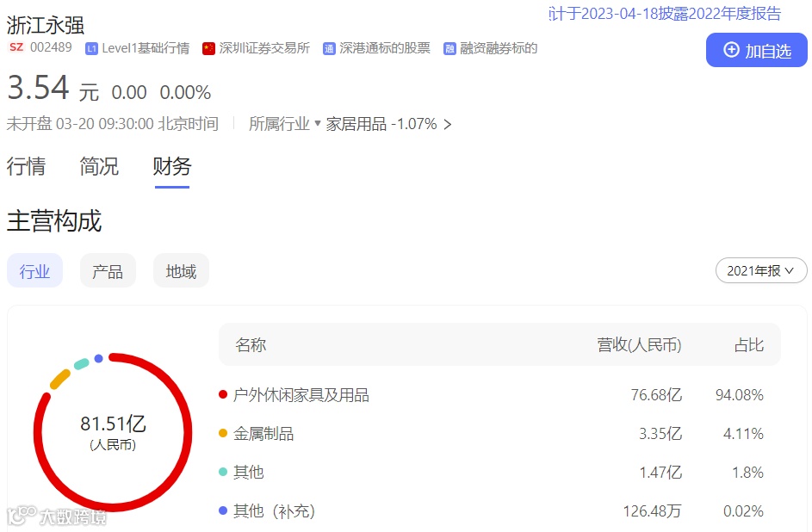Click the 81.51亿 total in donut chart
This screenshot has height=532, width=812.
(113, 424)
